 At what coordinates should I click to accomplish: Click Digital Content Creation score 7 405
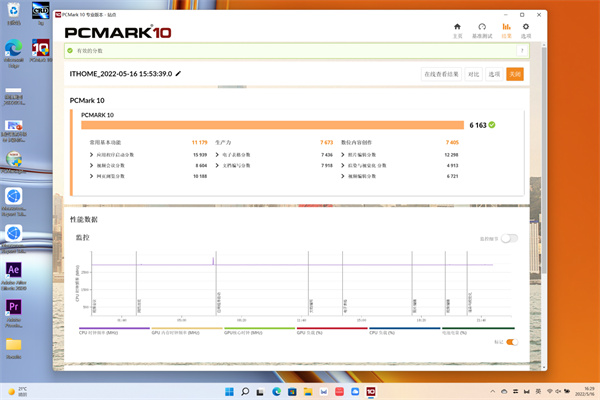(x=452, y=142)
